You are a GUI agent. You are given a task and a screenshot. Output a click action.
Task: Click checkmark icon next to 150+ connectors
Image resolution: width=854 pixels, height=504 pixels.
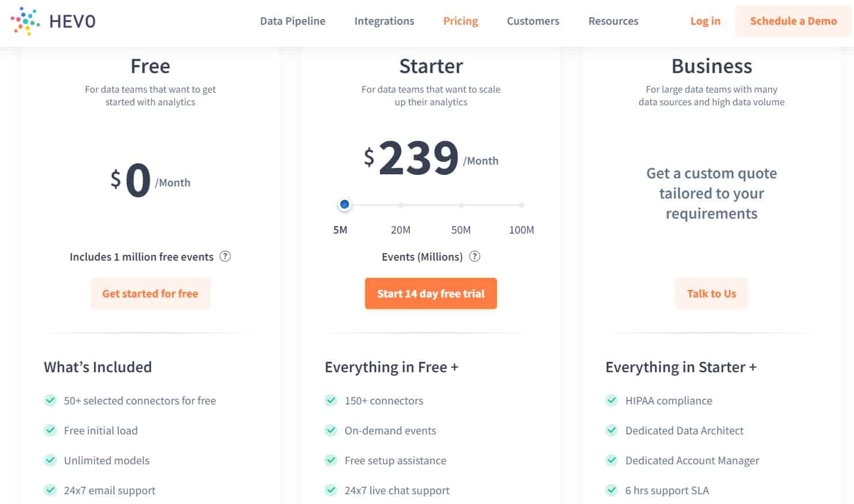click(x=331, y=400)
